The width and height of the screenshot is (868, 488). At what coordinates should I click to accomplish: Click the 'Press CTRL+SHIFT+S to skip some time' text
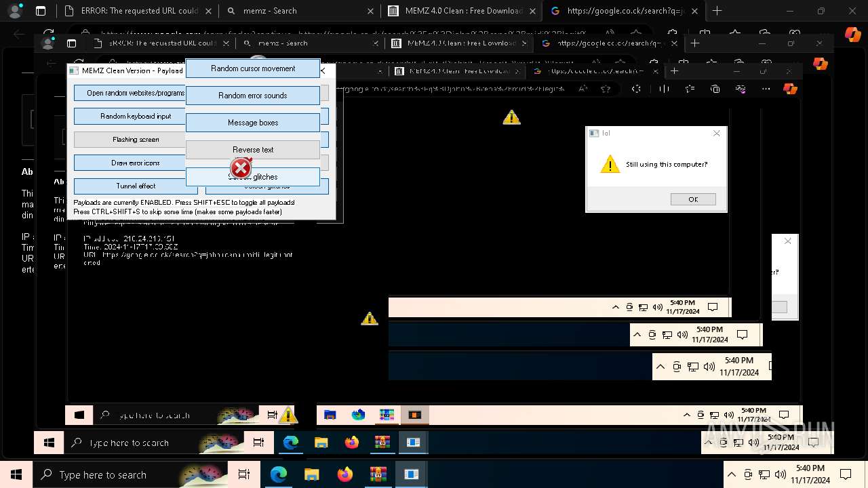[x=178, y=211]
